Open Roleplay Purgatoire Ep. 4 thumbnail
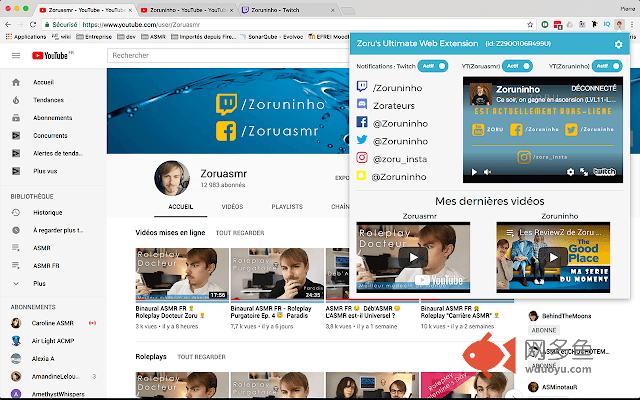Screen dimensions: 640x400 (277, 274)
